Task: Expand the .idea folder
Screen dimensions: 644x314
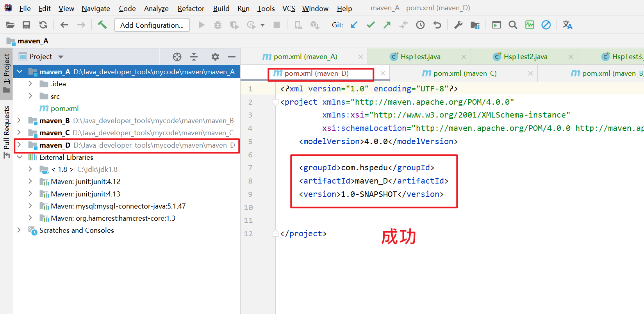Action: point(30,84)
